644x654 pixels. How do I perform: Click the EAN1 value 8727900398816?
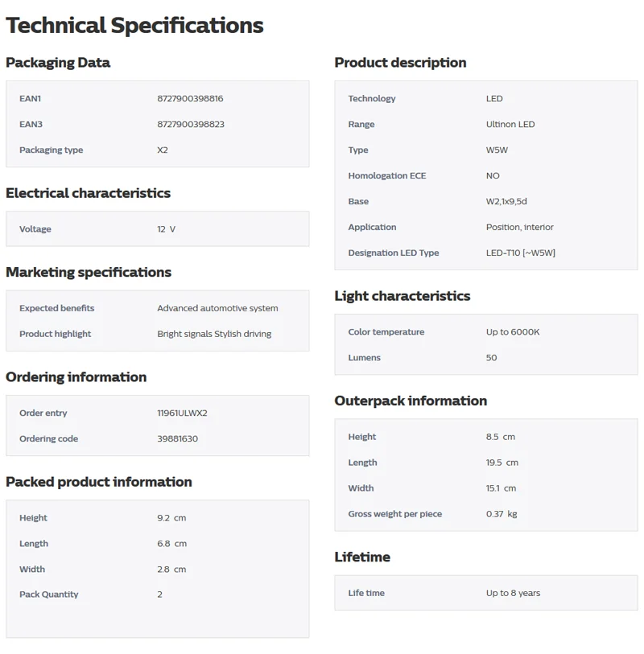tap(190, 98)
